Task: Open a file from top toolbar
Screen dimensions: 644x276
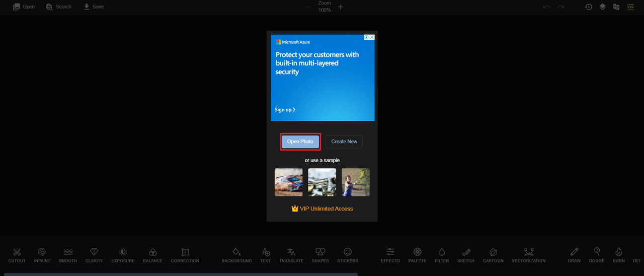Action: (24, 7)
